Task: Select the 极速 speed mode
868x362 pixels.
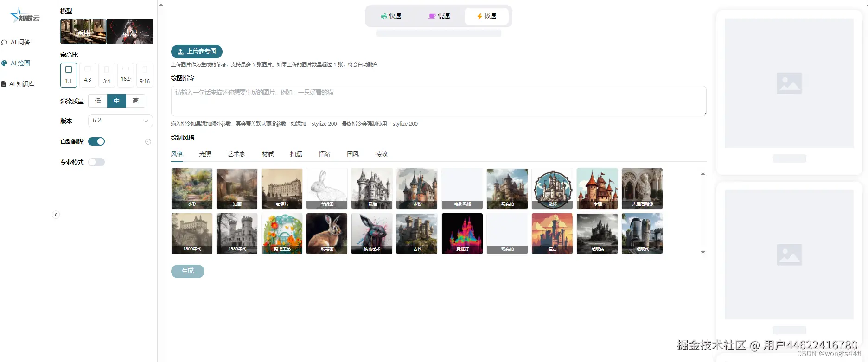Action: pos(487,16)
